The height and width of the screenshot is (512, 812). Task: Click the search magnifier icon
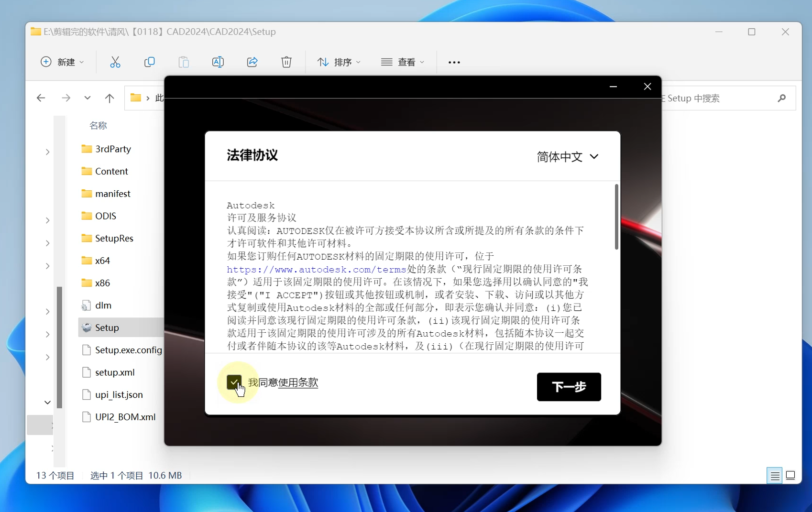tap(782, 98)
